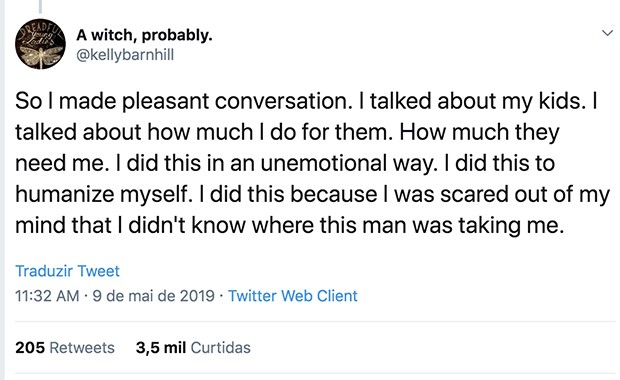Screen dimensions: 620x380
Task: Select the "Curtidas" label text
Action: pyautogui.click(x=221, y=348)
